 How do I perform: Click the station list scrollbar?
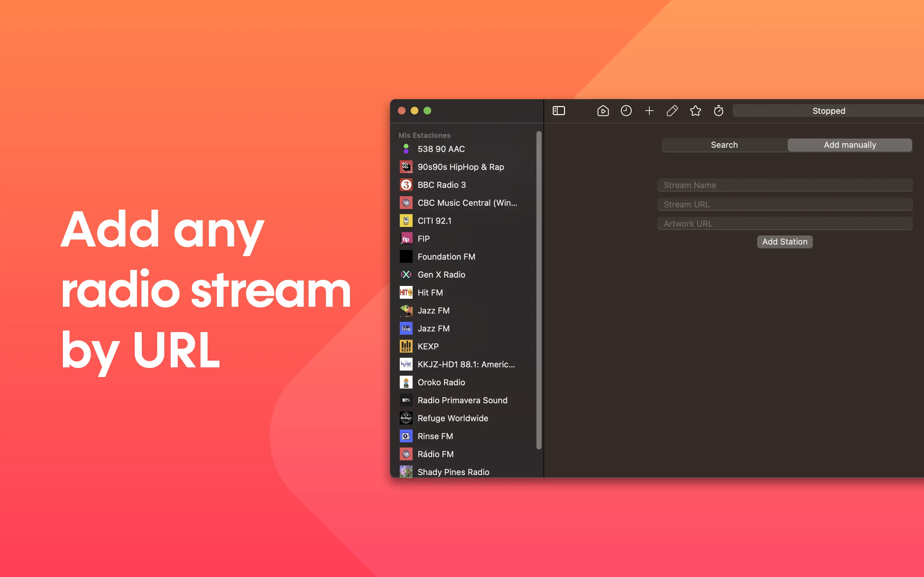tap(539, 290)
